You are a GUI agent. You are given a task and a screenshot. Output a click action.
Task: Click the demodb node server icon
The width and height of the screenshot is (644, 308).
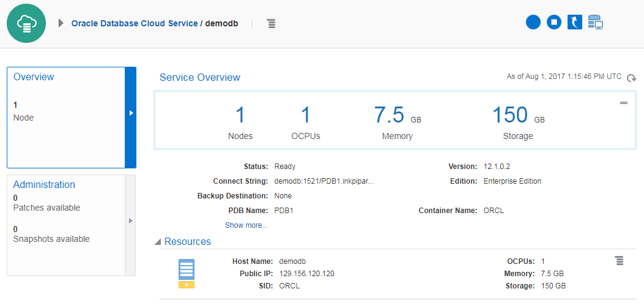[187, 273]
